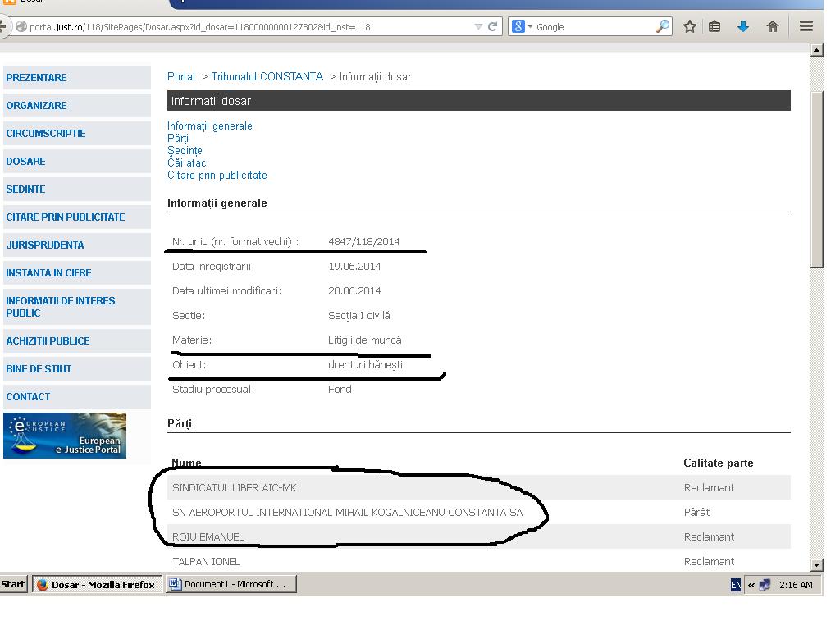Expand hidden system tray icons
Image resolution: width=840 pixels, height=630 pixels.
(x=751, y=585)
